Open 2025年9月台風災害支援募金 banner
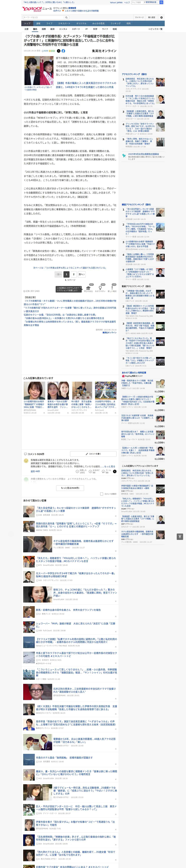This screenshot has height=868, width=186. 143,156
